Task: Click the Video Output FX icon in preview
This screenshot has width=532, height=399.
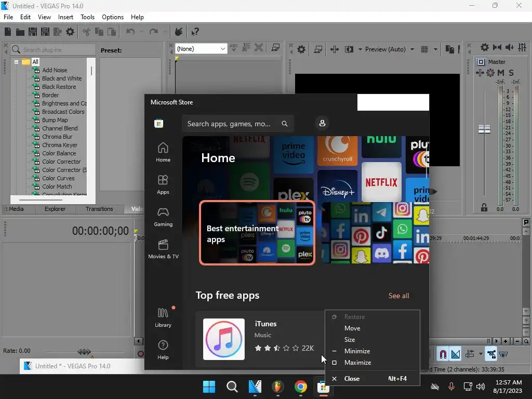Action: click(335, 49)
